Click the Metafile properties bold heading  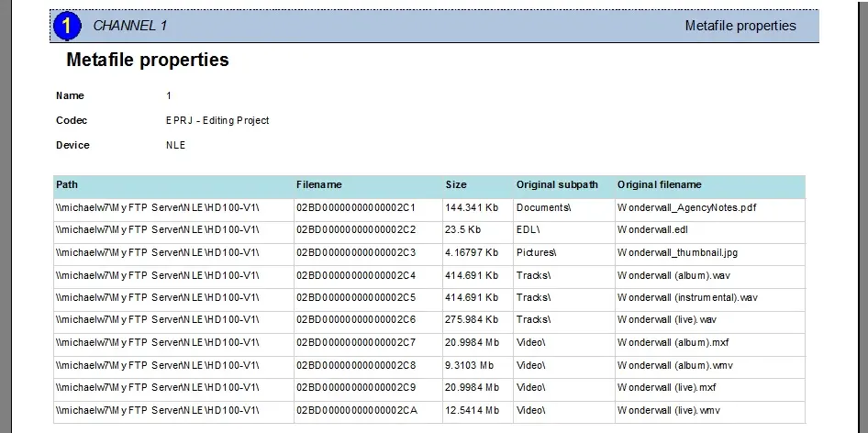click(148, 61)
